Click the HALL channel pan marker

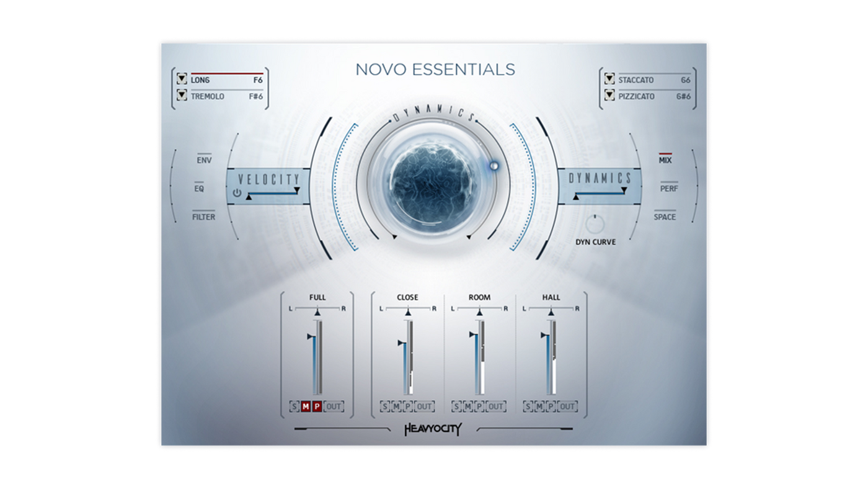pyautogui.click(x=551, y=313)
